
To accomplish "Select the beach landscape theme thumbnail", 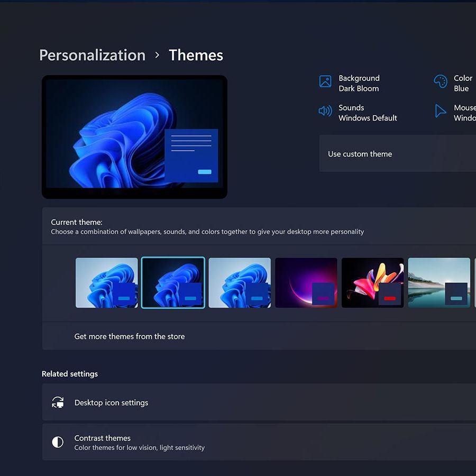I will (x=439, y=282).
